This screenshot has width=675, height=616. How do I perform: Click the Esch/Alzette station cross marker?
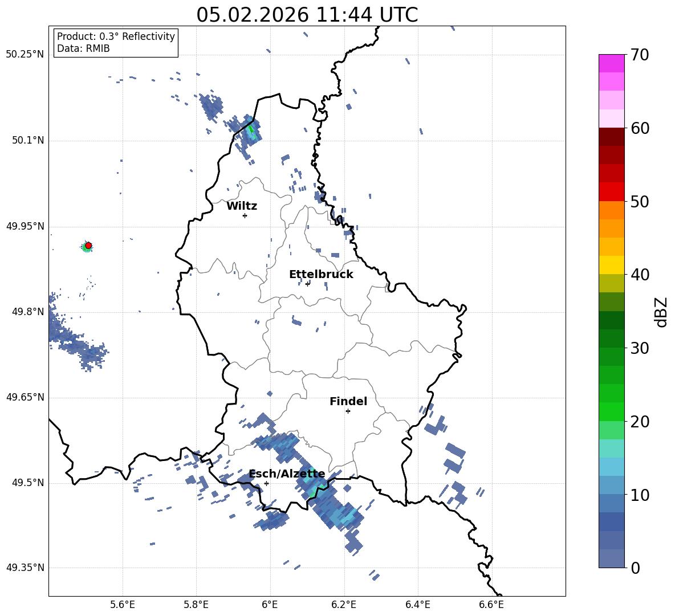[x=266, y=483]
